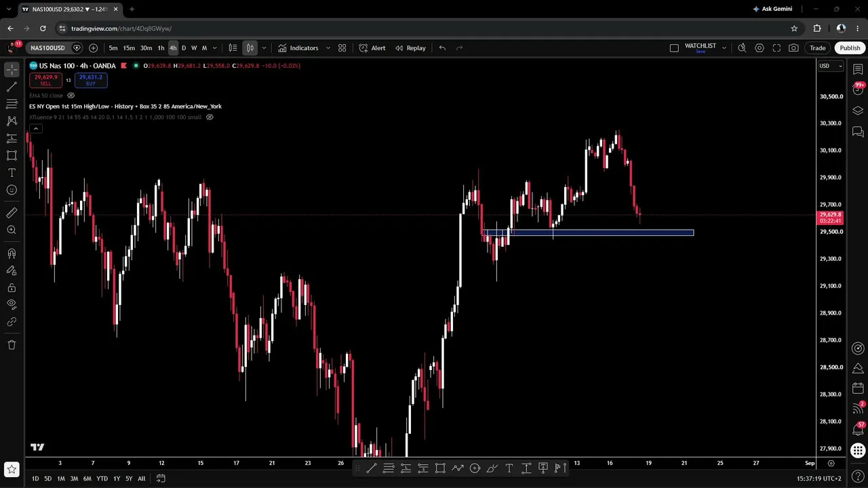
Task: Select the trend line drawing tool
Action: (12, 87)
